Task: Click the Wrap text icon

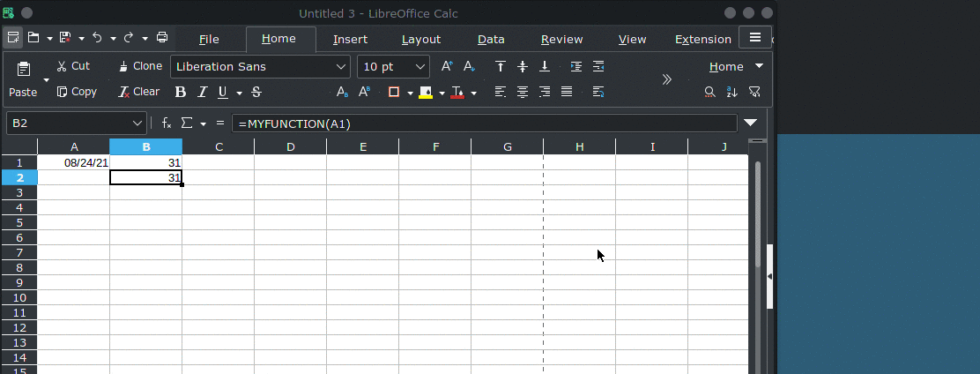Action: pos(598,92)
